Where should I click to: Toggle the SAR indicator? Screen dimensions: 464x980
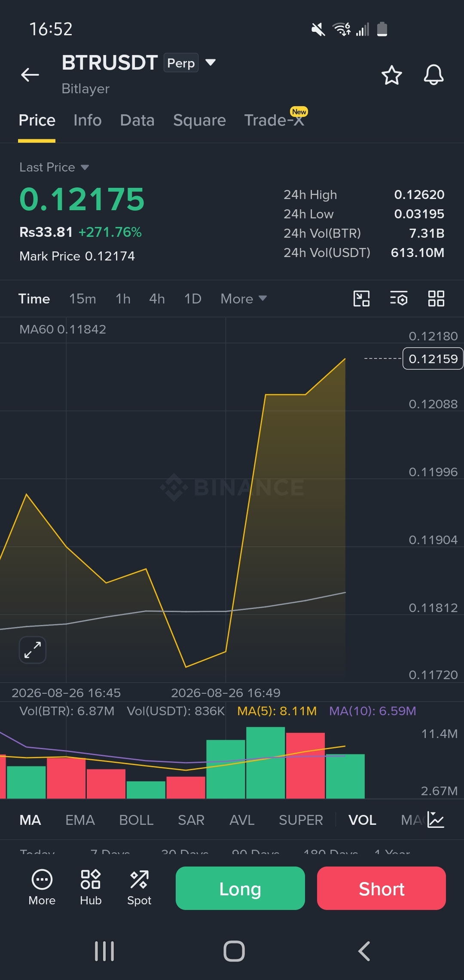[191, 820]
